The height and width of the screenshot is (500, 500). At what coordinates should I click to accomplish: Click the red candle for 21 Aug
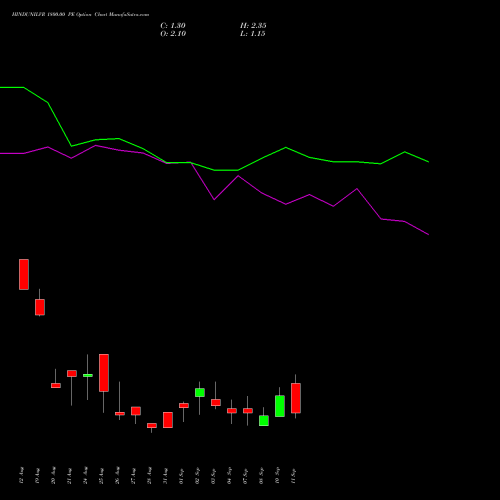[x=72, y=373]
